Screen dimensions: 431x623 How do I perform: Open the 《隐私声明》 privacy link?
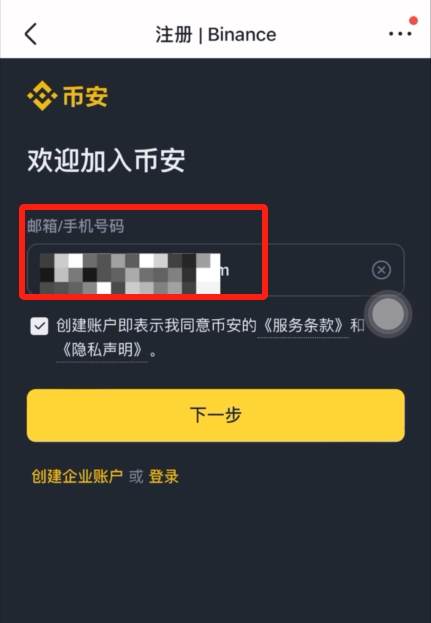(102, 350)
